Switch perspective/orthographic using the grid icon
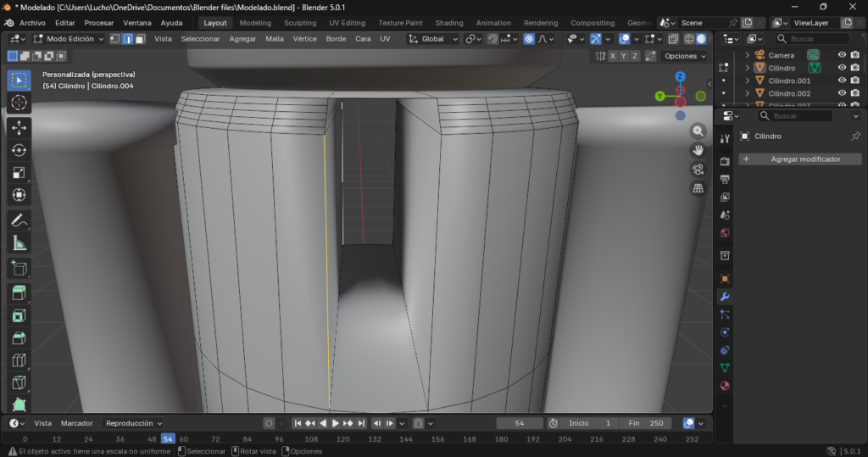This screenshot has width=868, height=457. click(698, 188)
